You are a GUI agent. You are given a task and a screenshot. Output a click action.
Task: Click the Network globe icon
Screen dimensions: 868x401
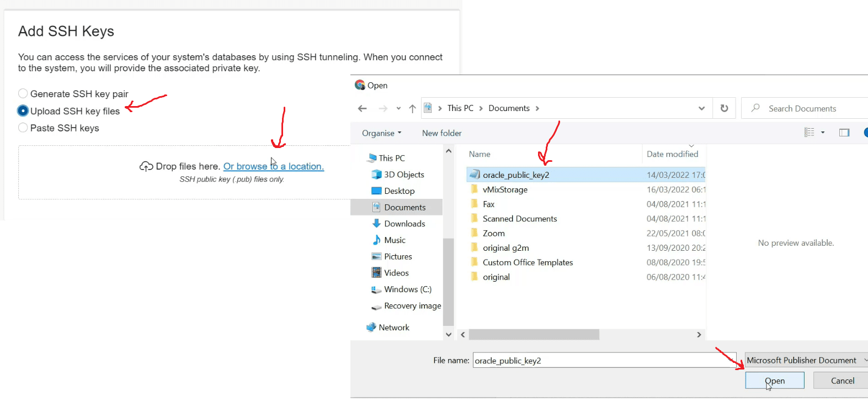tap(371, 328)
